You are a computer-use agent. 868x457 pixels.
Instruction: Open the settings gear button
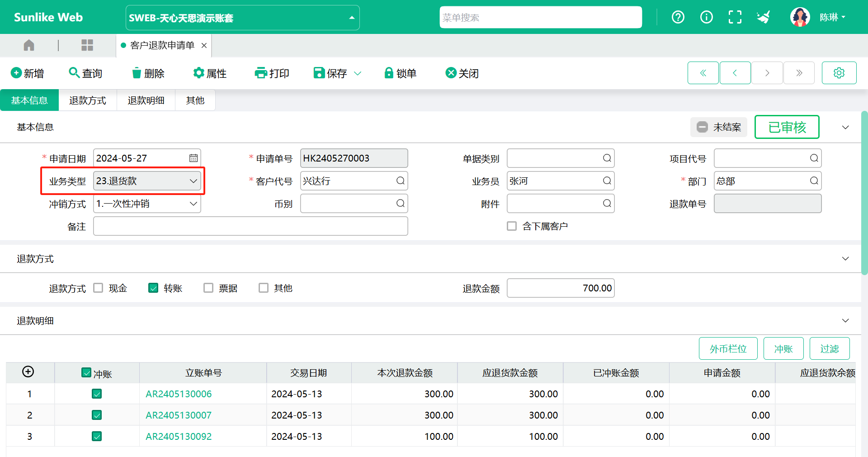pos(839,73)
